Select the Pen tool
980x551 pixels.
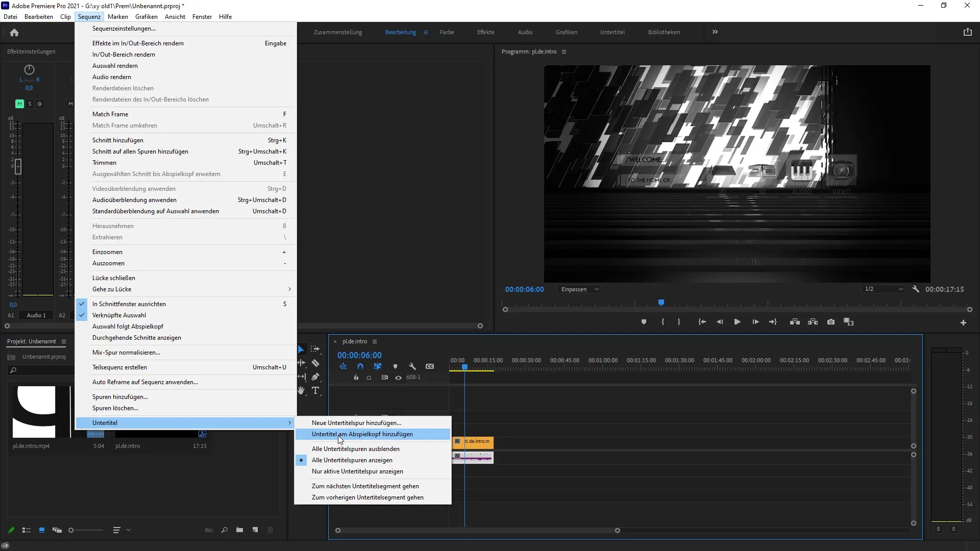[x=315, y=377]
